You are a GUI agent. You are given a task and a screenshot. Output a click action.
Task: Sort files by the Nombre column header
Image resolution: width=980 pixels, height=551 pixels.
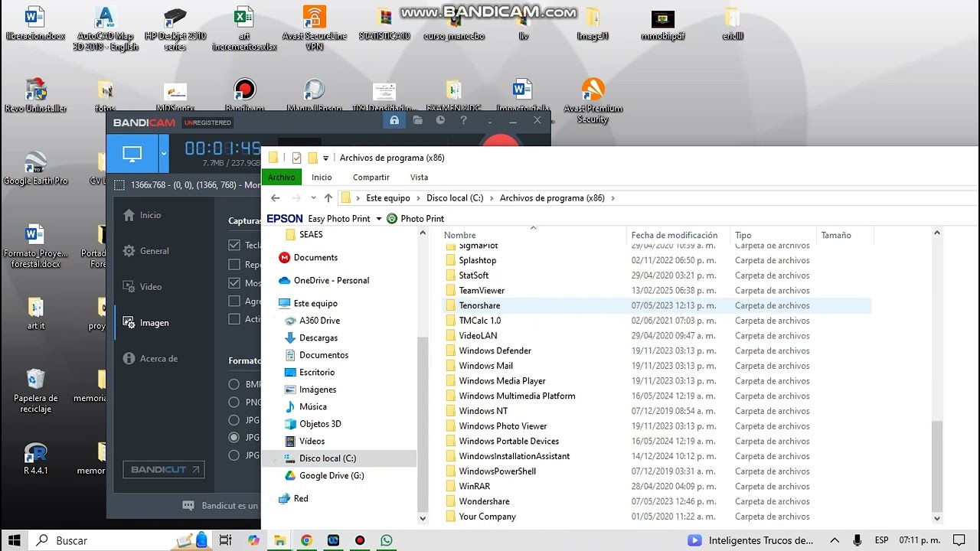tap(533, 235)
